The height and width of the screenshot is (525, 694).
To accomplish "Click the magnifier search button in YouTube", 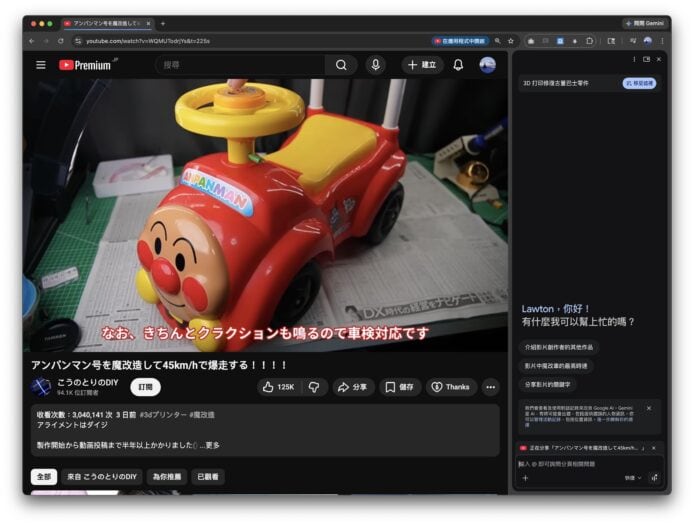I will [341, 65].
